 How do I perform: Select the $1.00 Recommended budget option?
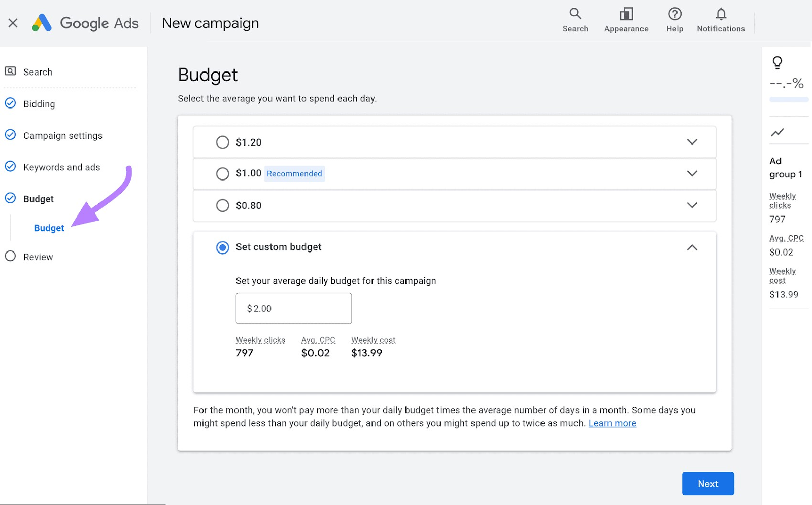(x=222, y=173)
